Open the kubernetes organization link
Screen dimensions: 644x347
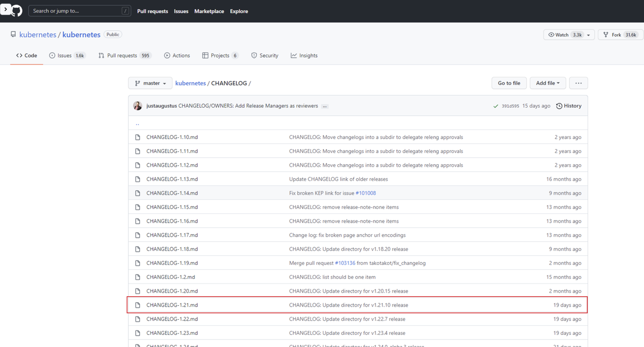click(38, 35)
